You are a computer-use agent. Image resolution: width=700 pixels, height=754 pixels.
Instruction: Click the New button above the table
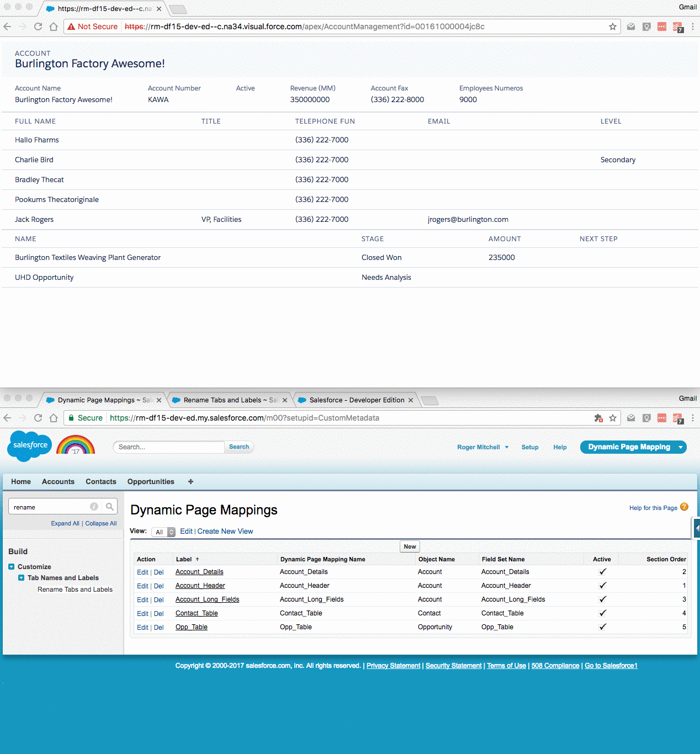[x=410, y=546]
